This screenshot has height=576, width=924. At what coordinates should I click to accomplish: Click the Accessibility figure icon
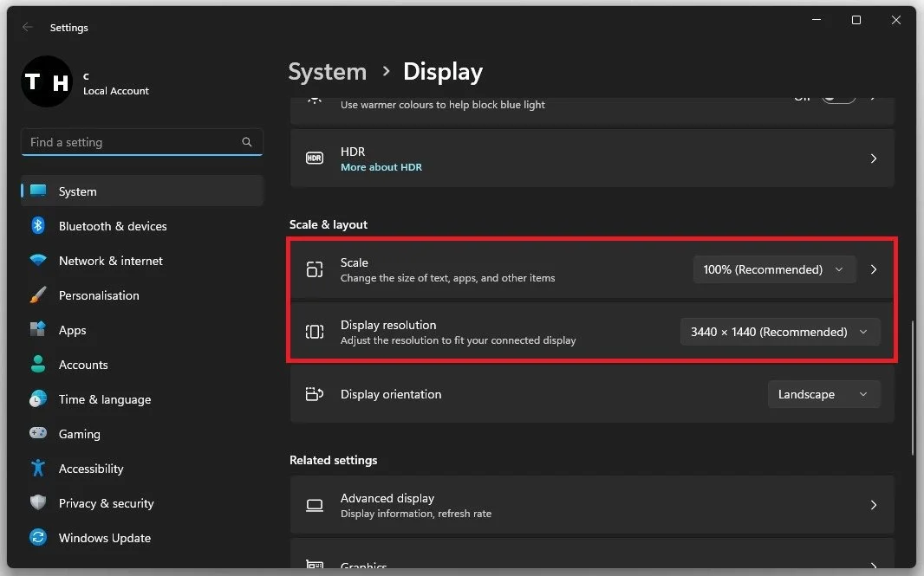(38, 468)
